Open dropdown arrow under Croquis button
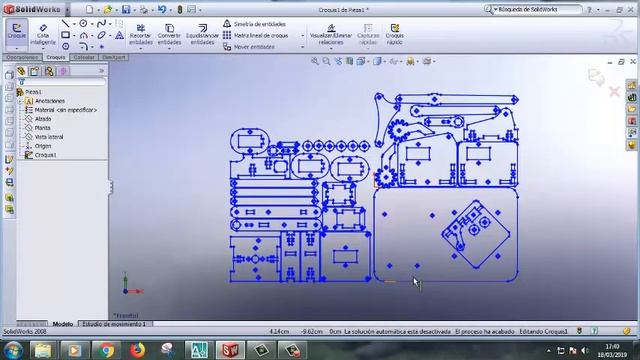Viewport: 640px width, 360px height. pos(17,49)
